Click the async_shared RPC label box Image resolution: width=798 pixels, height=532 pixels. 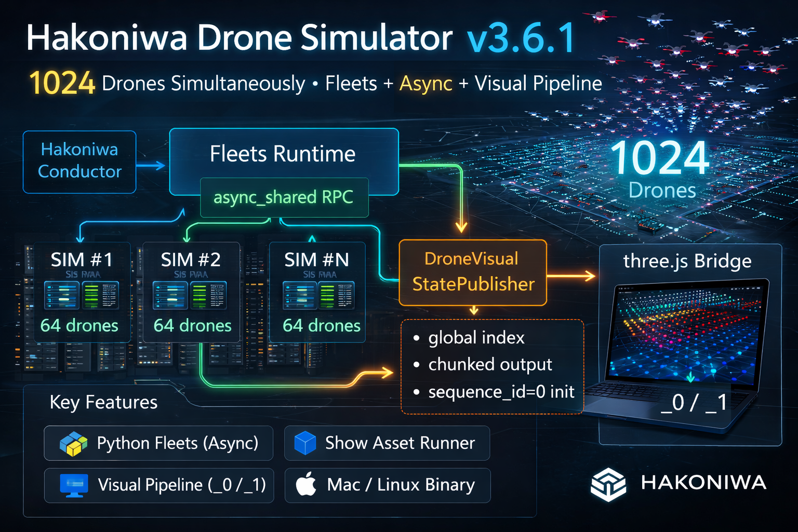coord(284,197)
